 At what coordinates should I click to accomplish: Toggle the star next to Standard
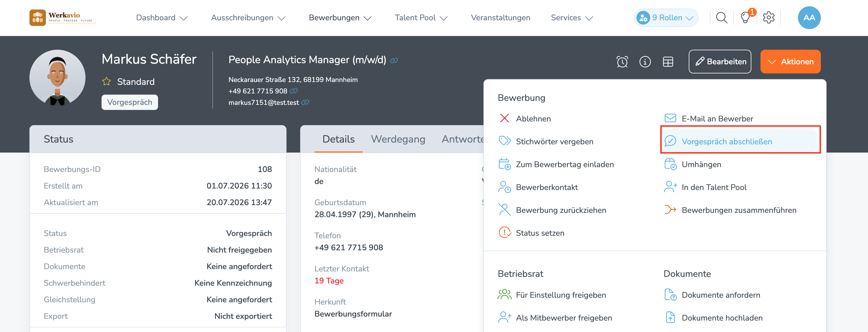click(x=106, y=81)
